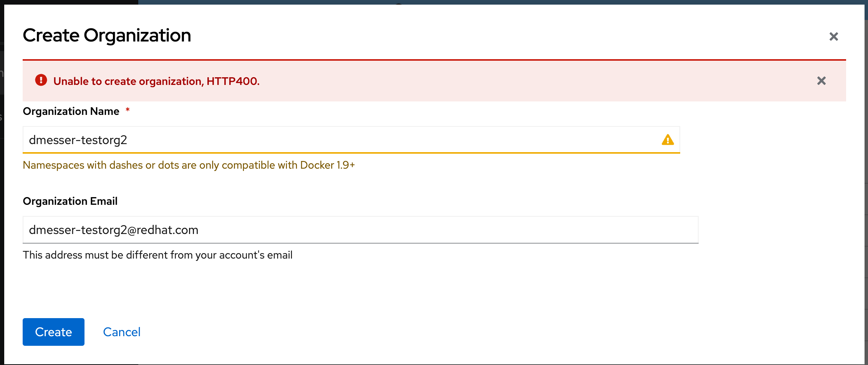
Task: Click the dark backdrop right of the dialog
Action: 866,192
